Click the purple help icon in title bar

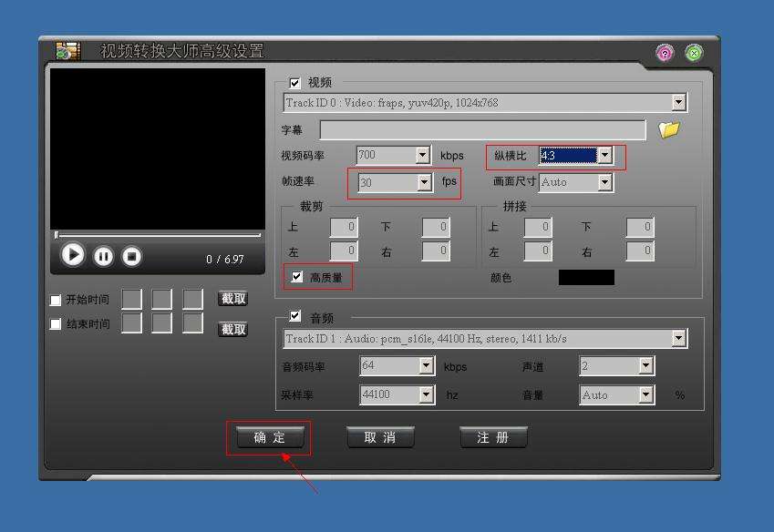(665, 53)
